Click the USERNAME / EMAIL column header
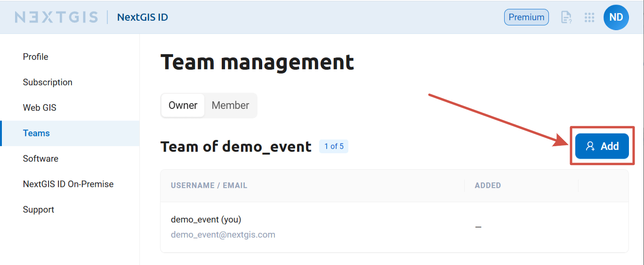The image size is (644, 265). pyautogui.click(x=209, y=185)
